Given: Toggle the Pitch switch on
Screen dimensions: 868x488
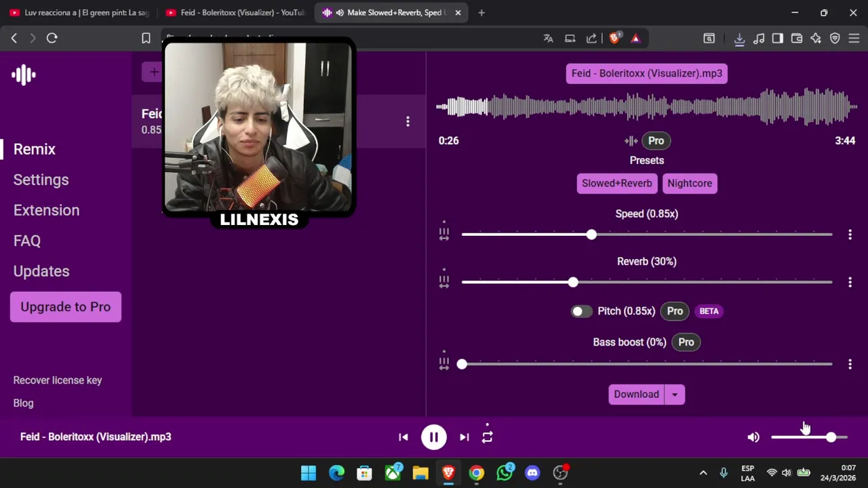Looking at the screenshot, I should coord(580,312).
